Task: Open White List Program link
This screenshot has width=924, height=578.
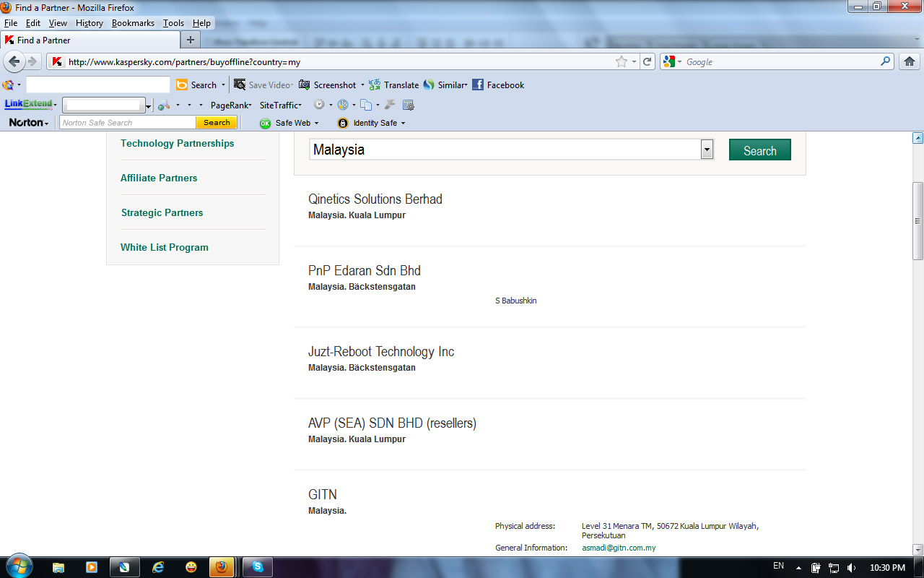Action: click(x=165, y=247)
